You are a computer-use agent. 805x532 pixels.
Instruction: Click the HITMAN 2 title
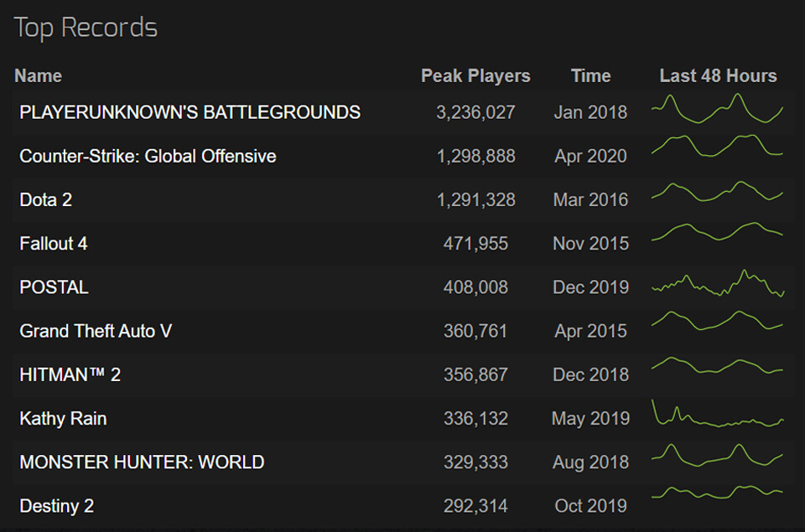[x=70, y=374]
